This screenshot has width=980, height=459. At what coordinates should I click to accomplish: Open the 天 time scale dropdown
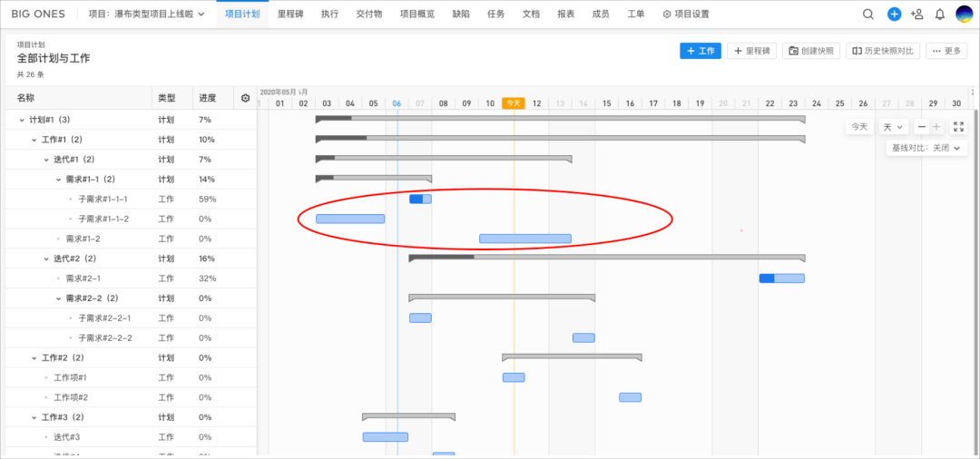[893, 127]
